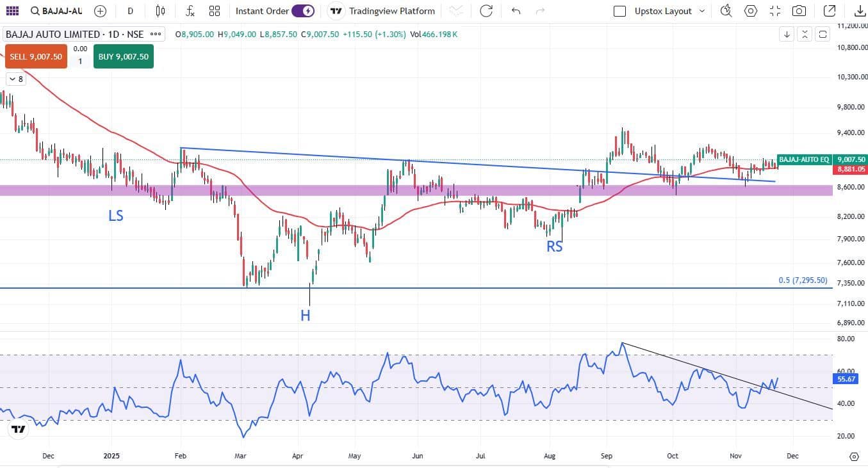The image size is (868, 468).
Task: Click the BAJAJ-AU symbol search field
Action: [56, 11]
